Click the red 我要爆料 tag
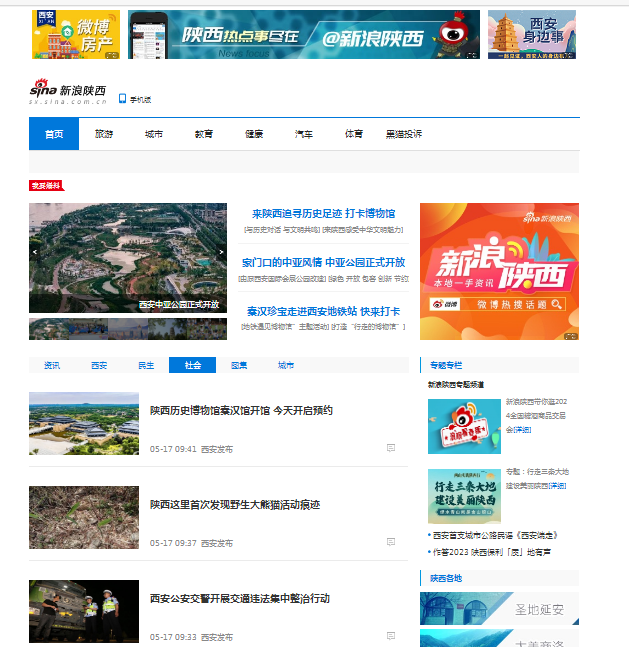The width and height of the screenshot is (629, 647). pyautogui.click(x=46, y=186)
